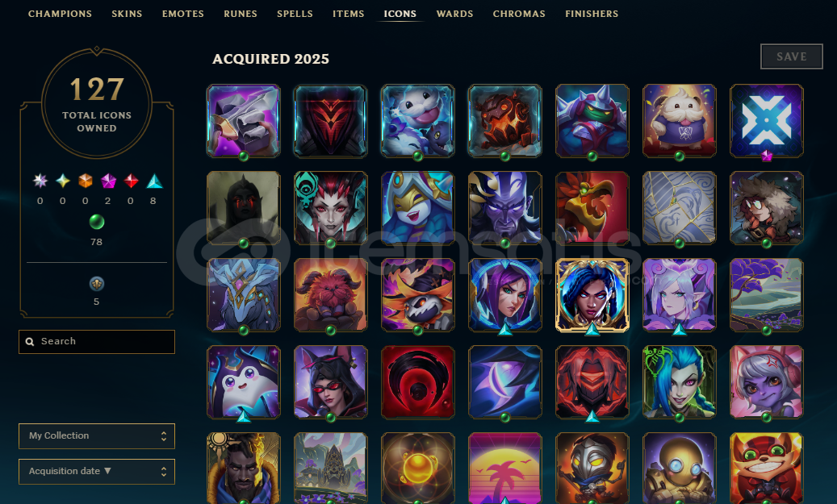837x504 pixels.
Task: Pick the gold-framed blue-haired champion icon
Action: (x=592, y=294)
